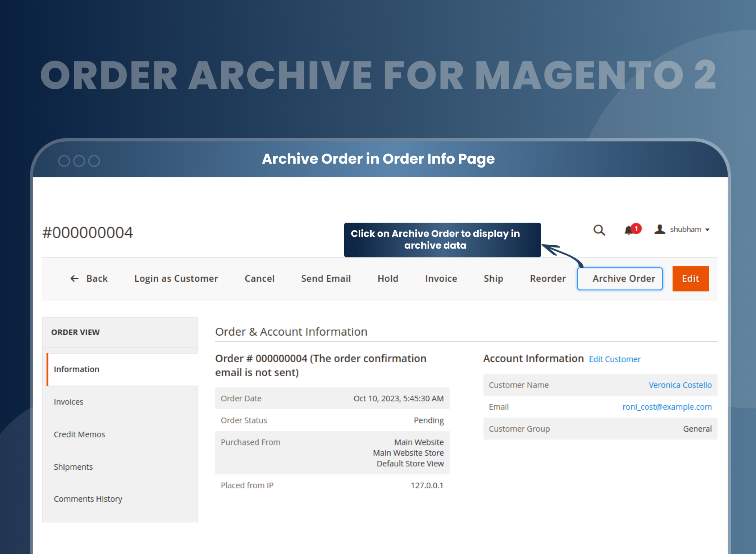The height and width of the screenshot is (554, 756).
Task: Click the Order Date value Oct 10, 2023
Action: click(x=398, y=398)
